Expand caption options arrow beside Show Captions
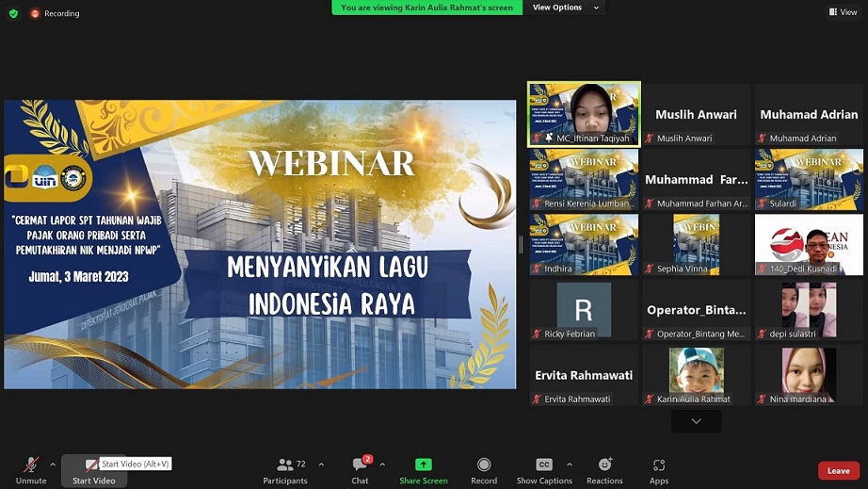 click(569, 465)
